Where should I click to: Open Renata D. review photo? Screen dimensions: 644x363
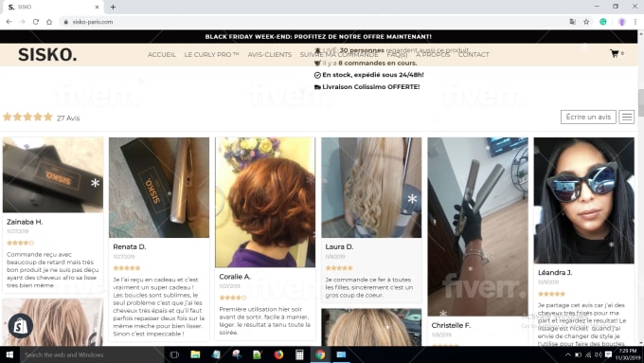[x=159, y=188]
